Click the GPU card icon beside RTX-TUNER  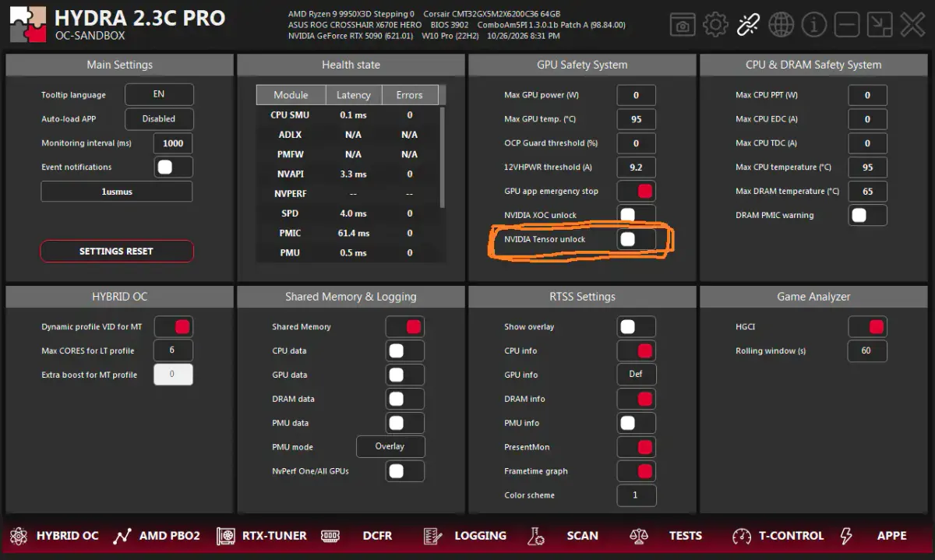click(226, 536)
